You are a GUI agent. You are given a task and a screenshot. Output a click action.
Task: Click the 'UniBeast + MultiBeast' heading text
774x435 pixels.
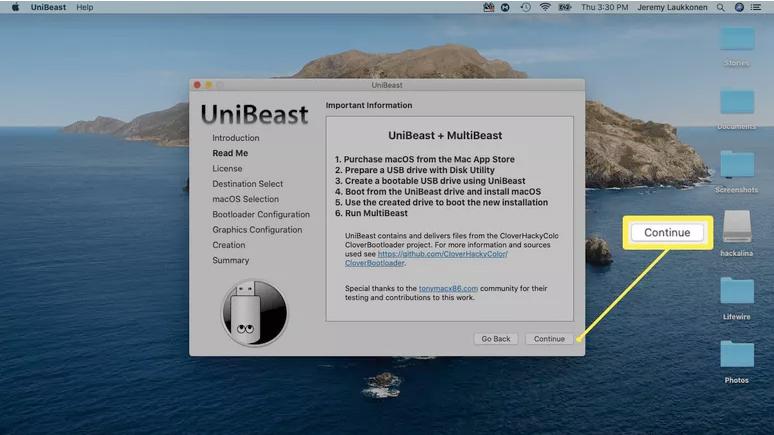(x=445, y=135)
